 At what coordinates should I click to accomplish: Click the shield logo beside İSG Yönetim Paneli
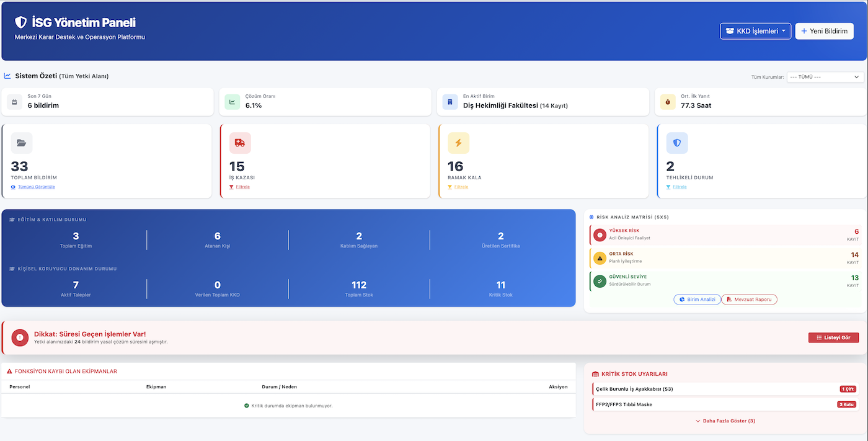click(20, 23)
